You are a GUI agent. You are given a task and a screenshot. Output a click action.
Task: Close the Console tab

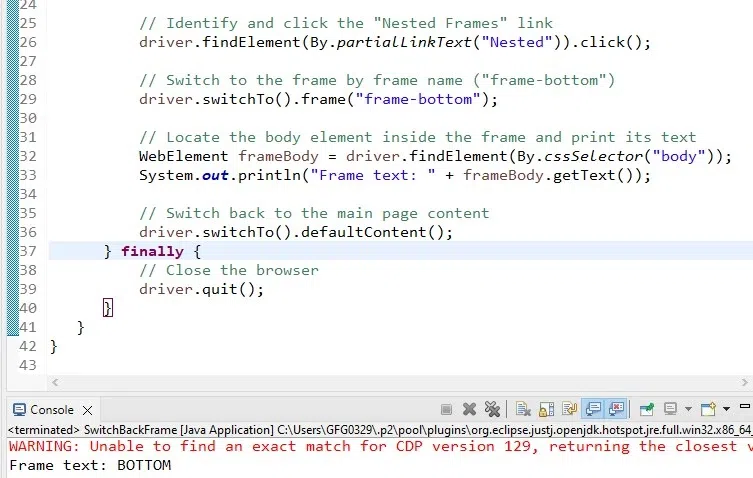[x=87, y=409]
